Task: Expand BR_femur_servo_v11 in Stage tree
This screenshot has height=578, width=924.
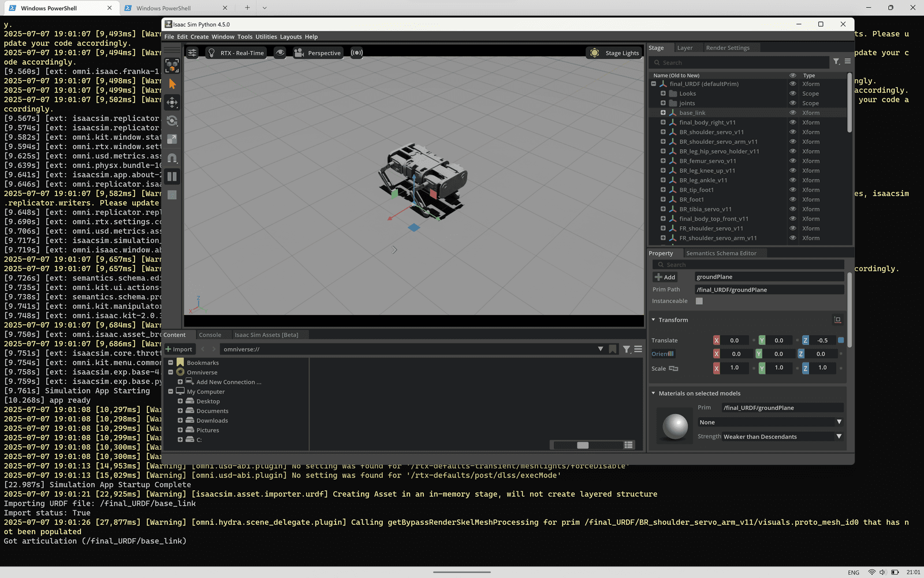Action: pyautogui.click(x=663, y=161)
